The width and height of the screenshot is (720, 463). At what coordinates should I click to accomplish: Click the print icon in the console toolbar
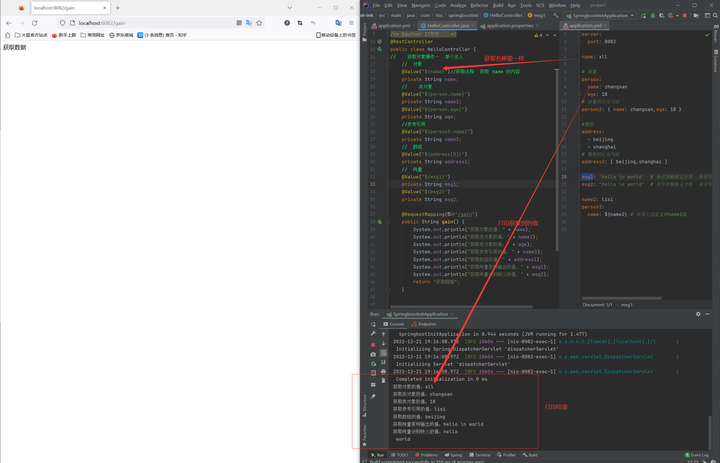pyautogui.click(x=383, y=372)
